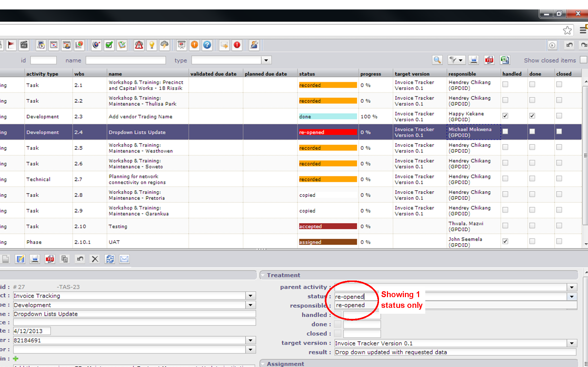Click the warning triangle risks icon
The height and width of the screenshot is (367, 588).
pyautogui.click(x=139, y=45)
